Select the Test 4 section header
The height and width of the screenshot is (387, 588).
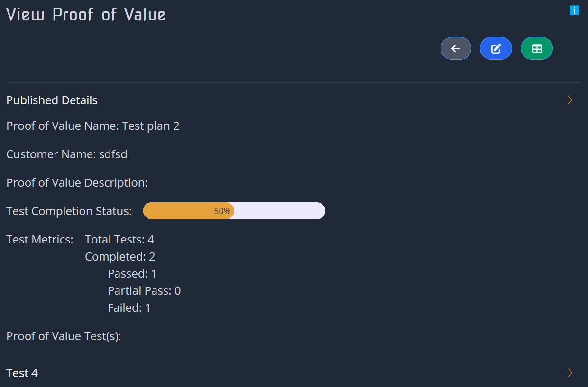click(x=22, y=373)
